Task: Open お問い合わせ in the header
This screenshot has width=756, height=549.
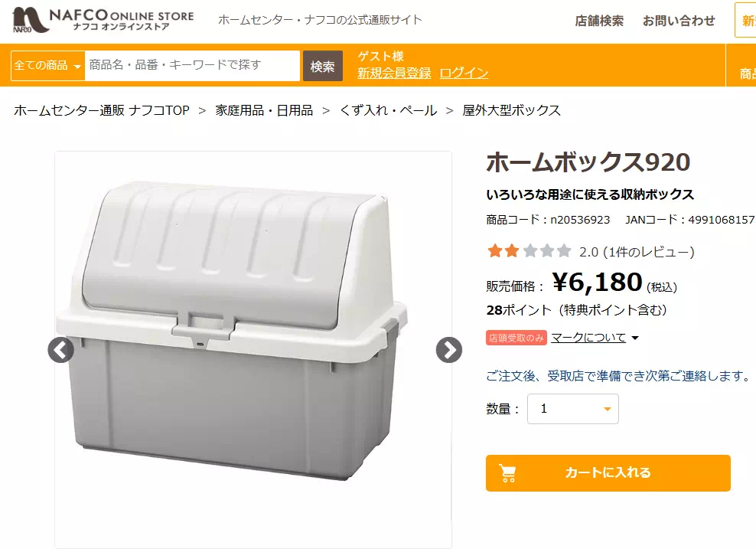Action: tap(679, 21)
